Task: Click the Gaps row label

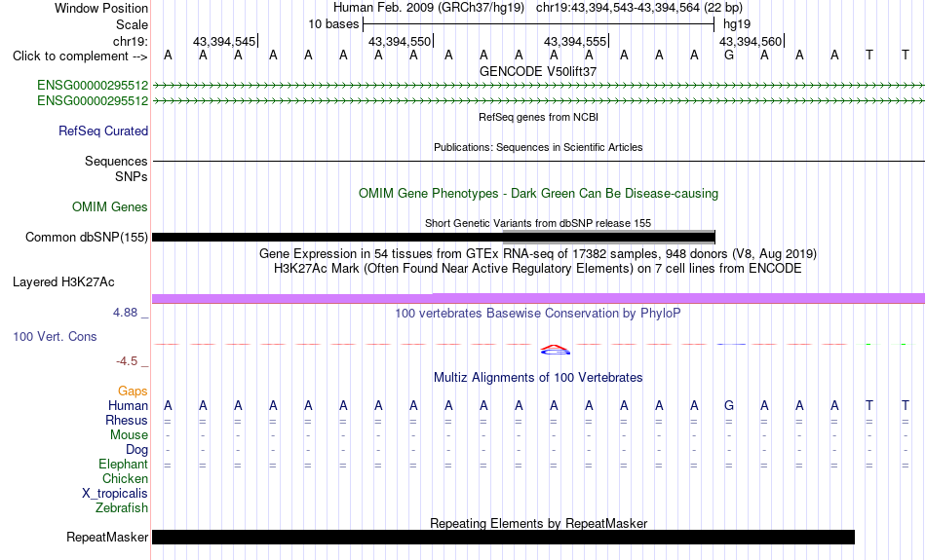Action: point(133,392)
